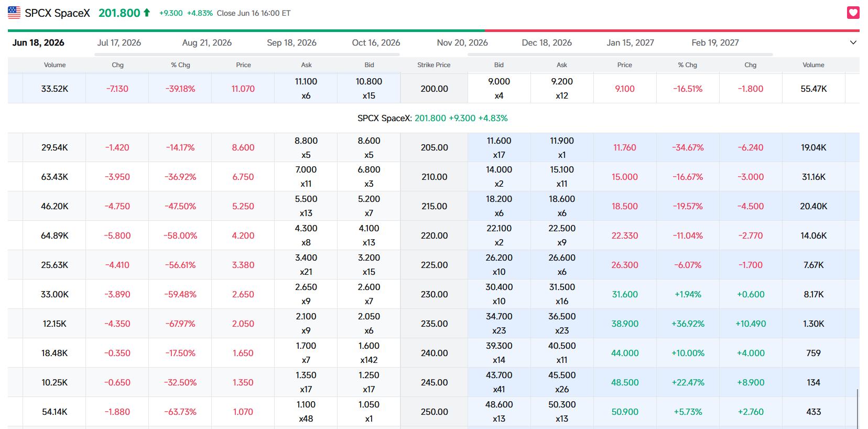This screenshot has height=429, width=868.
Task: Click the put bid 26.200 x10
Action: click(499, 265)
